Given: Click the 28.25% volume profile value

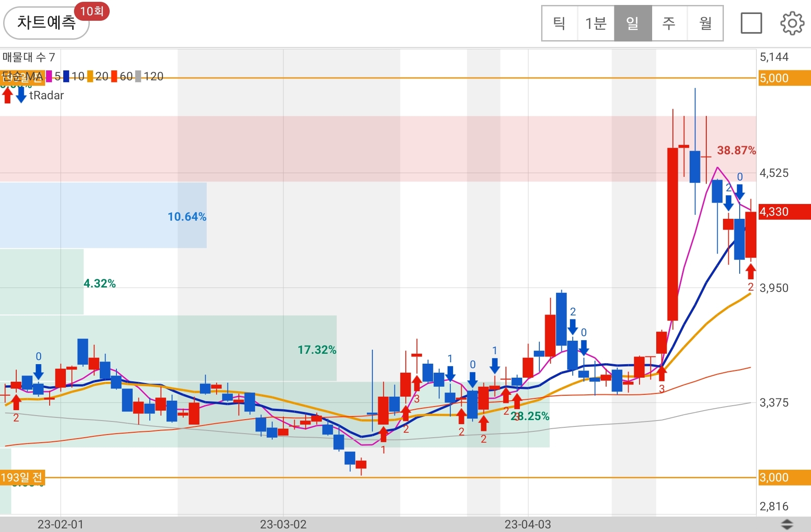Looking at the screenshot, I should click(x=530, y=416).
